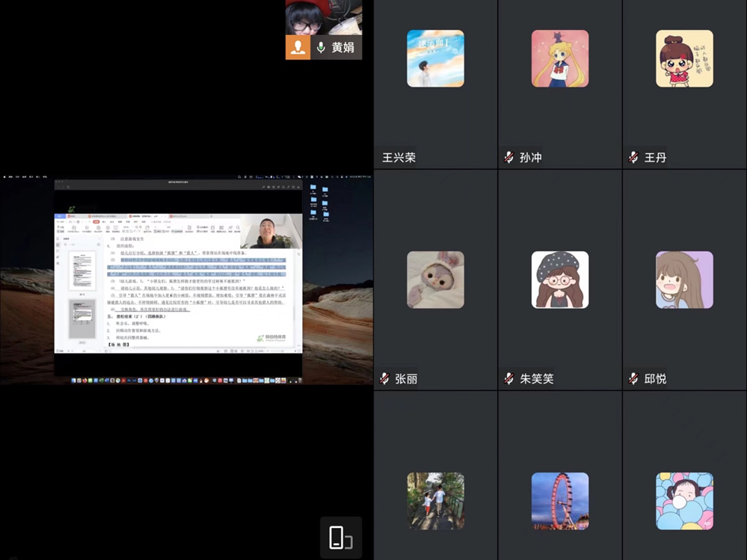Click the orange person icon beside 黄娟
747x560 pixels.
[298, 47]
